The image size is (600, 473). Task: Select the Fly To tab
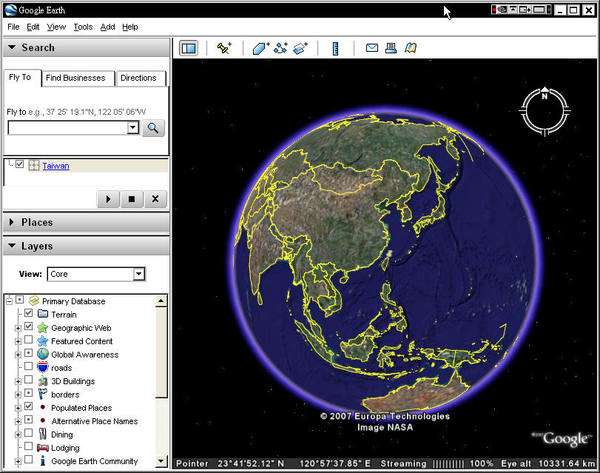click(x=20, y=77)
